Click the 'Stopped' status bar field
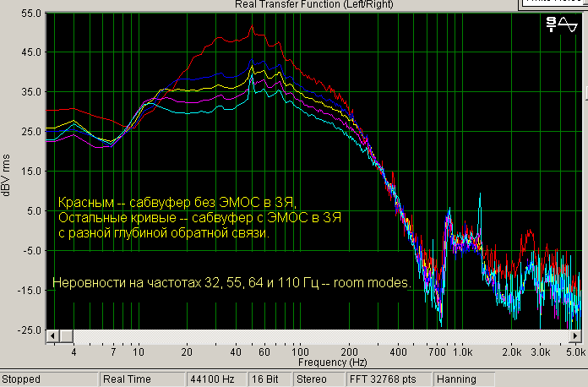The image size is (588, 387). pyautogui.click(x=49, y=379)
